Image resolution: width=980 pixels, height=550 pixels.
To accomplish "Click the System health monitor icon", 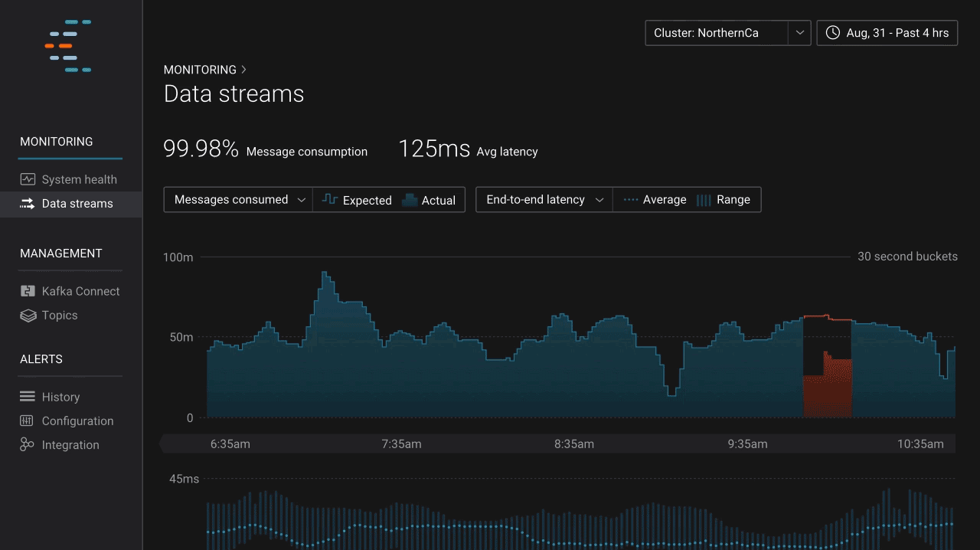I will [28, 179].
